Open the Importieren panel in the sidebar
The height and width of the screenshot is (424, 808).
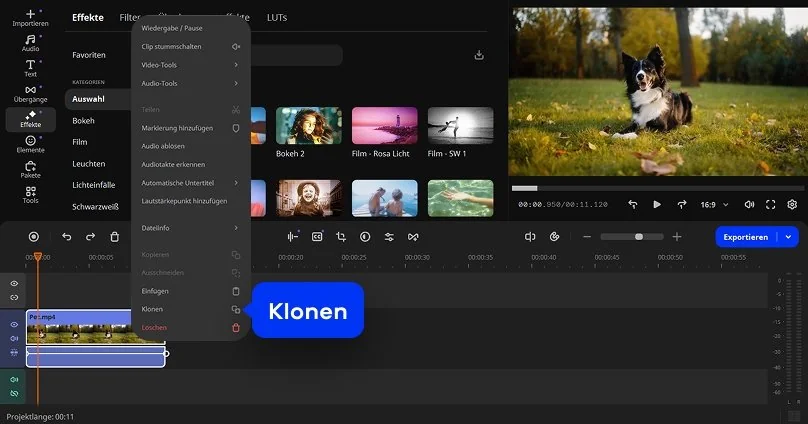pos(30,19)
